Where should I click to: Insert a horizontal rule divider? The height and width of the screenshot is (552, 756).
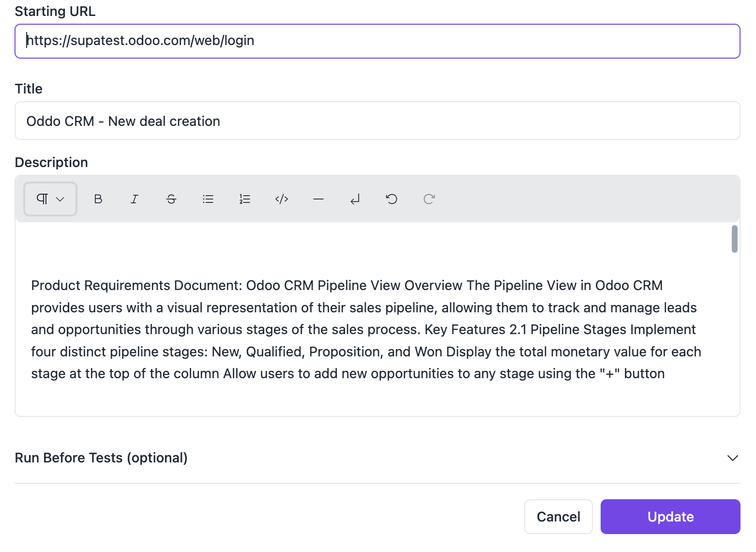click(318, 199)
